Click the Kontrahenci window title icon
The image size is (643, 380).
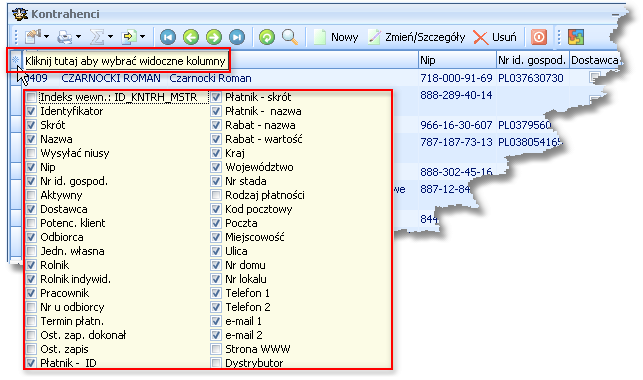[x=20, y=14]
